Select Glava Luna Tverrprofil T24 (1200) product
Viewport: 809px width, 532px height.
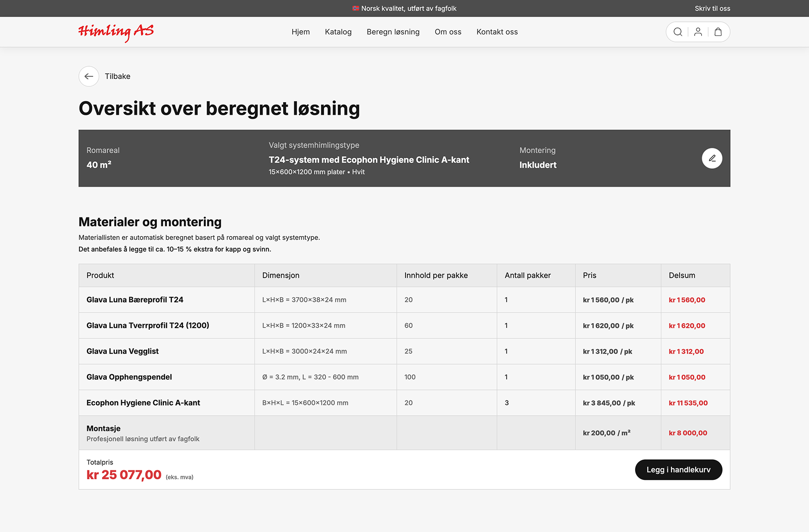click(148, 326)
